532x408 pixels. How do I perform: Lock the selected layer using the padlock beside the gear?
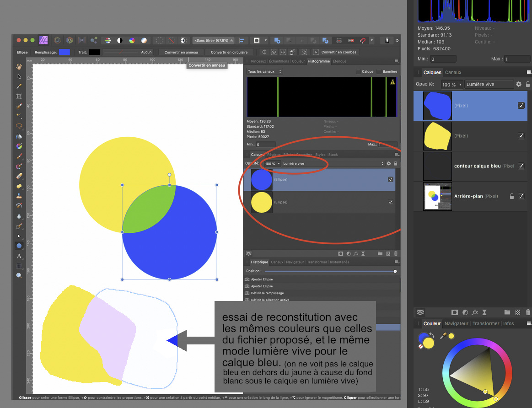tap(527, 84)
